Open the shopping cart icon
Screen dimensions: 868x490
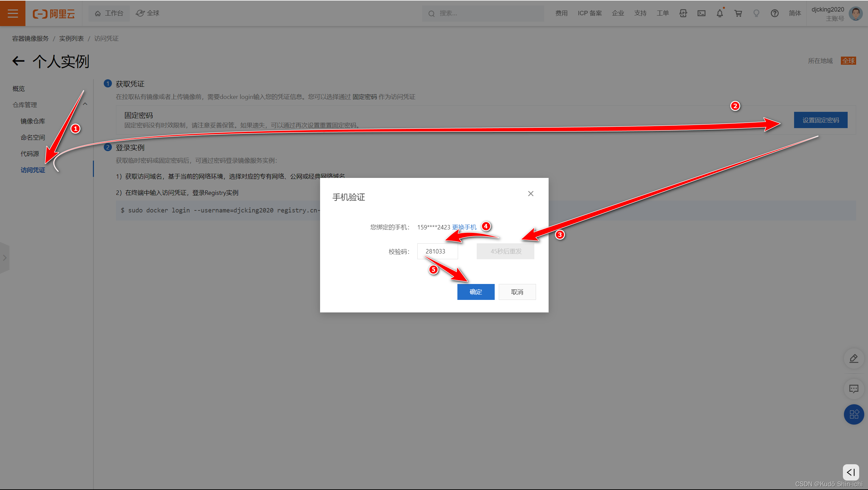tap(738, 13)
